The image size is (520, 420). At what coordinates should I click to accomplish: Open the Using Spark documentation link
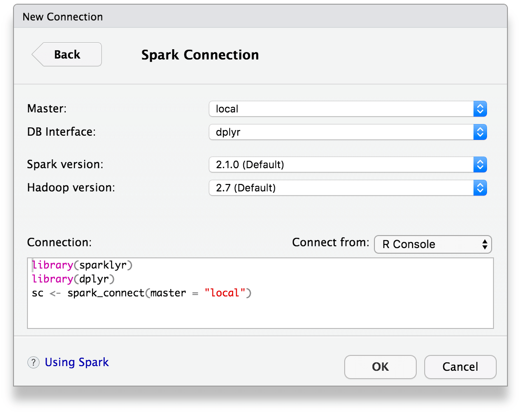77,362
